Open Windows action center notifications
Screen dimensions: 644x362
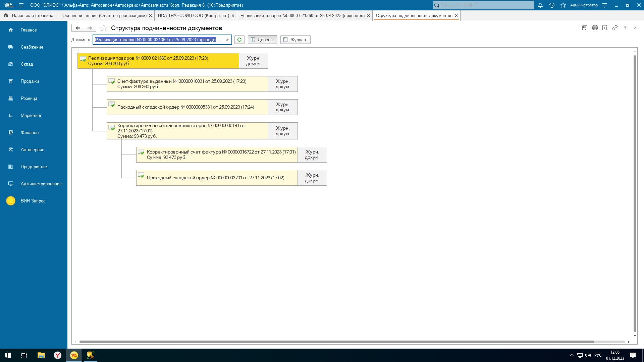click(x=633, y=355)
